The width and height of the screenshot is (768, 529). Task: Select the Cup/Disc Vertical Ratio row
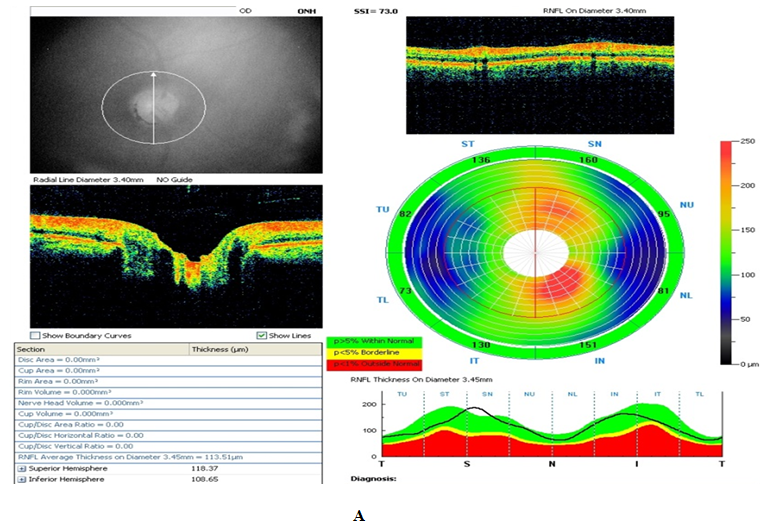click(x=100, y=446)
